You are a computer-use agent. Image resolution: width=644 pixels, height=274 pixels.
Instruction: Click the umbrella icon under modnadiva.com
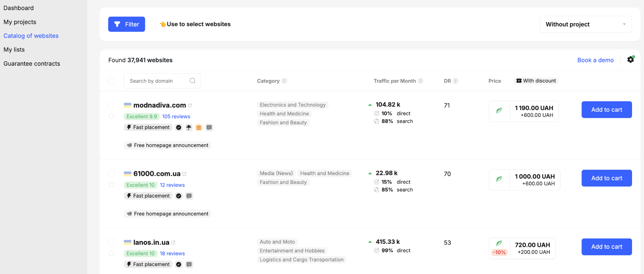point(189,127)
